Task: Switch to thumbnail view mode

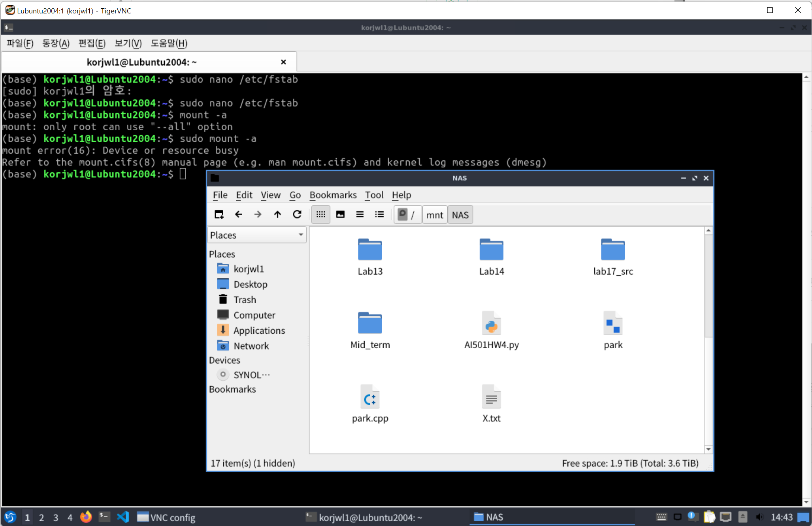Action: point(340,214)
